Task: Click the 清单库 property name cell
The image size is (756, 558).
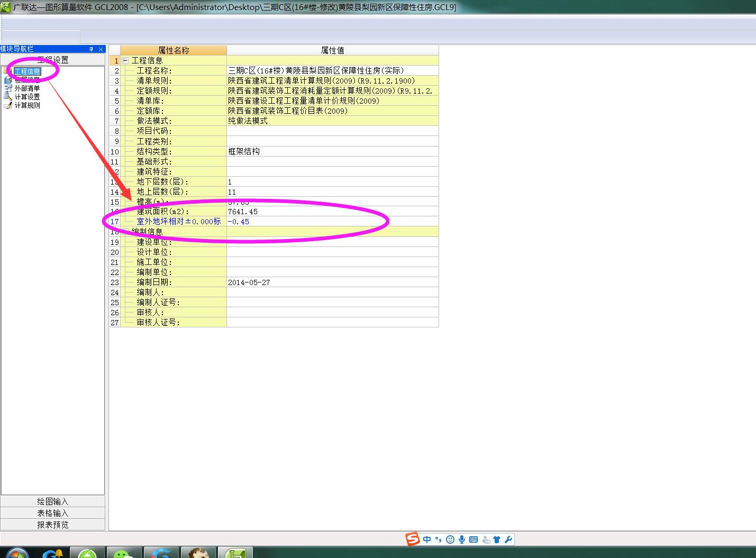Action: click(x=174, y=100)
